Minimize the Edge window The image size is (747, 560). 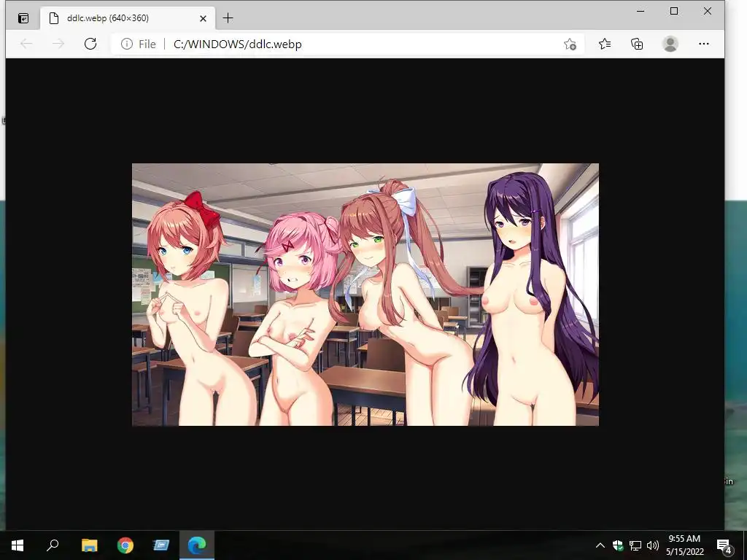click(x=640, y=11)
